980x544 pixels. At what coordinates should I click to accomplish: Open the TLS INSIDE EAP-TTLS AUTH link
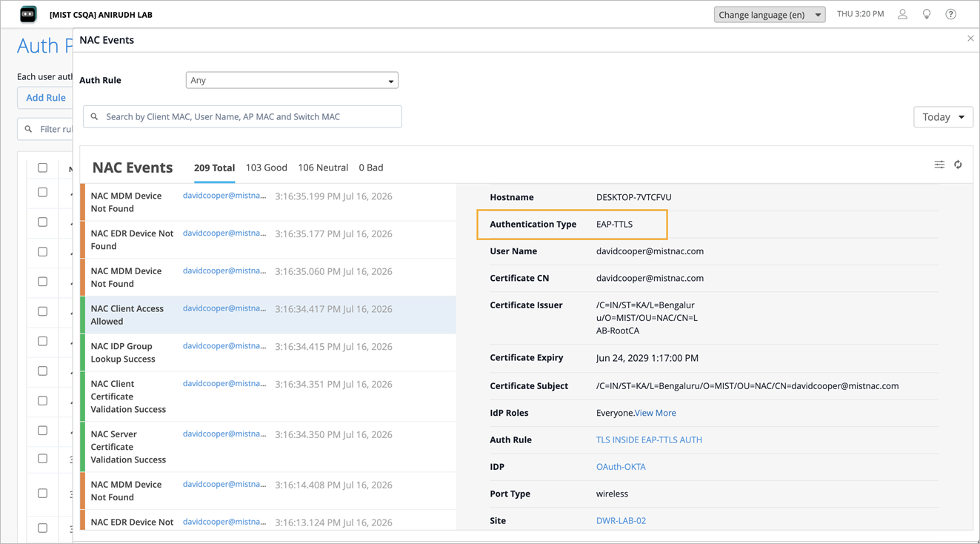tap(649, 439)
